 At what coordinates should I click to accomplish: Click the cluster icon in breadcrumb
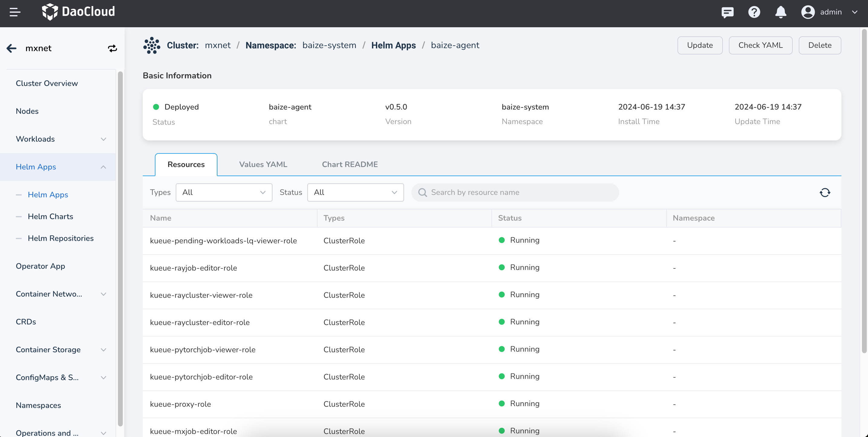pos(152,45)
